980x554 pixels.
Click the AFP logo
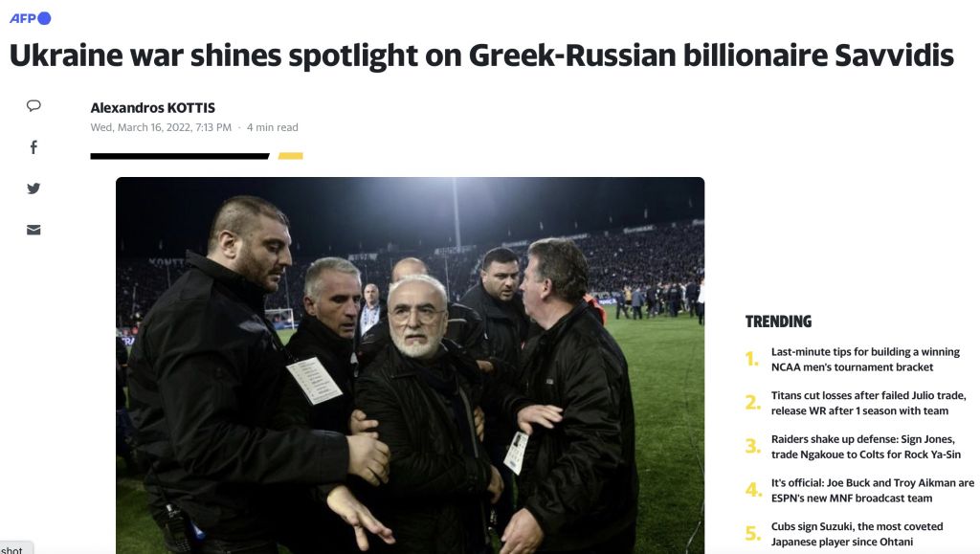click(21, 16)
